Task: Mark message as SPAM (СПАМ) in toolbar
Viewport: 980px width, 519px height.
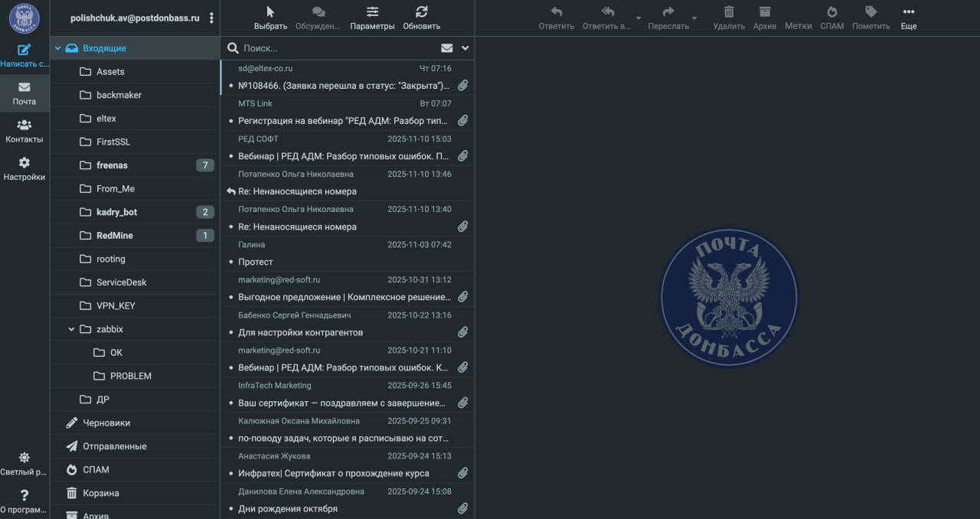Action: coord(831,12)
